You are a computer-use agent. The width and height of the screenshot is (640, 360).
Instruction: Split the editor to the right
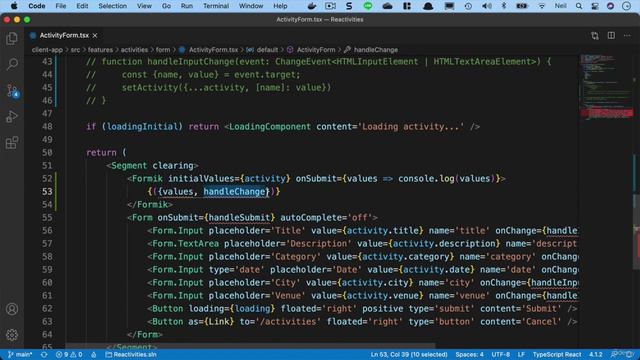click(611, 36)
